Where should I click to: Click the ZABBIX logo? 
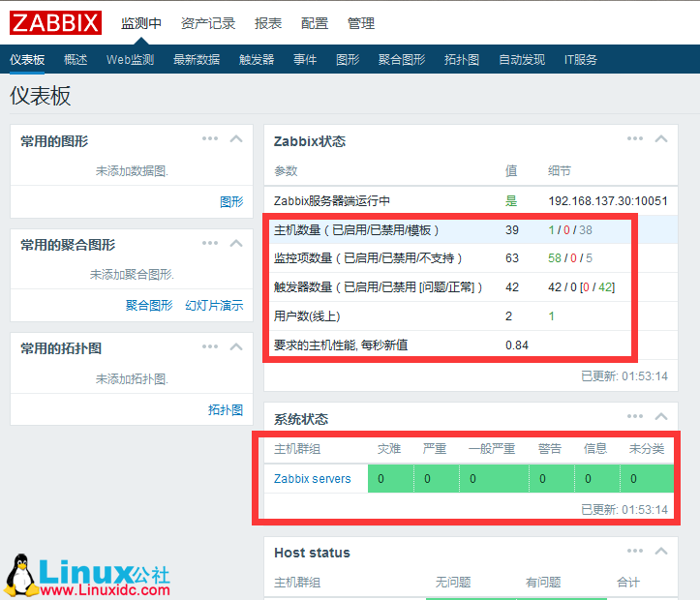55,23
